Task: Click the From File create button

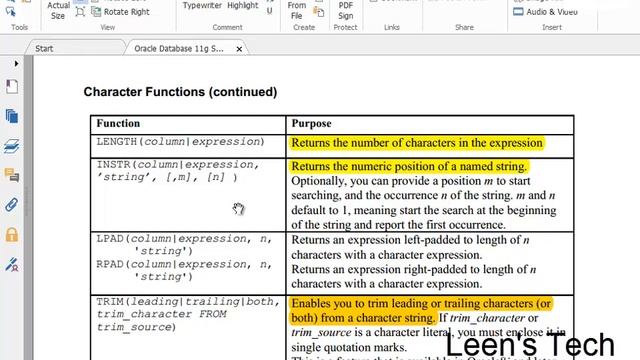Action: pyautogui.click(x=296, y=11)
